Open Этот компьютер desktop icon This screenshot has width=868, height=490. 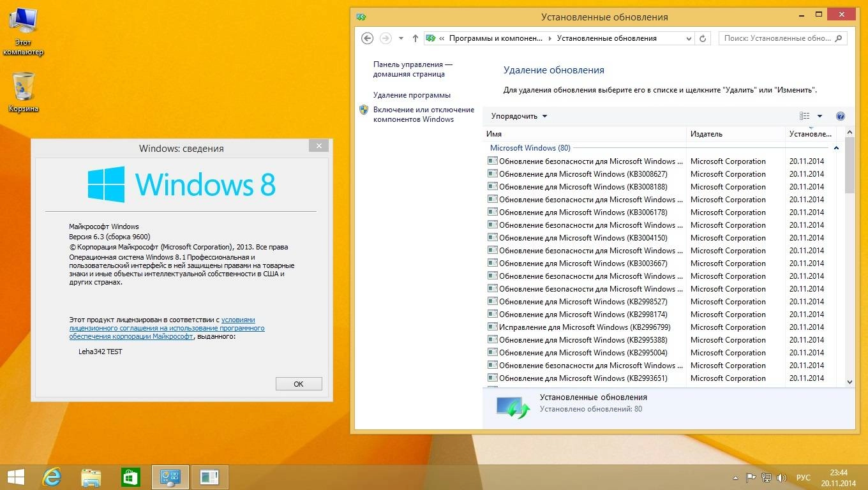pos(23,32)
